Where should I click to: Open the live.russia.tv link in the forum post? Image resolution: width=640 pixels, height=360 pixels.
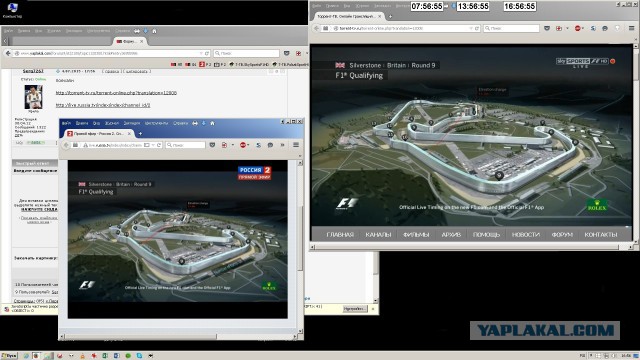tap(103, 105)
